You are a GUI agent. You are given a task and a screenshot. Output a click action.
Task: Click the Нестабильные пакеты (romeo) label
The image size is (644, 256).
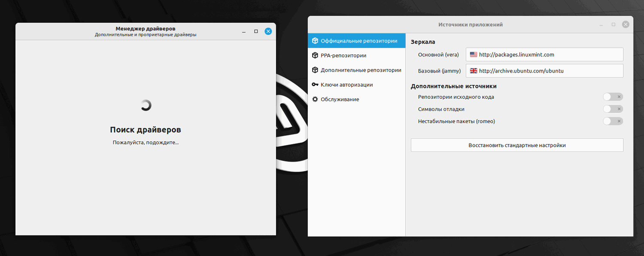pos(456,121)
